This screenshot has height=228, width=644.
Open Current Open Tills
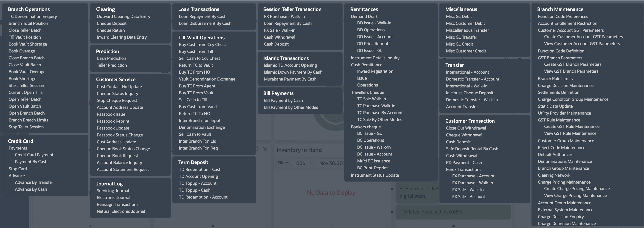tap(25, 92)
